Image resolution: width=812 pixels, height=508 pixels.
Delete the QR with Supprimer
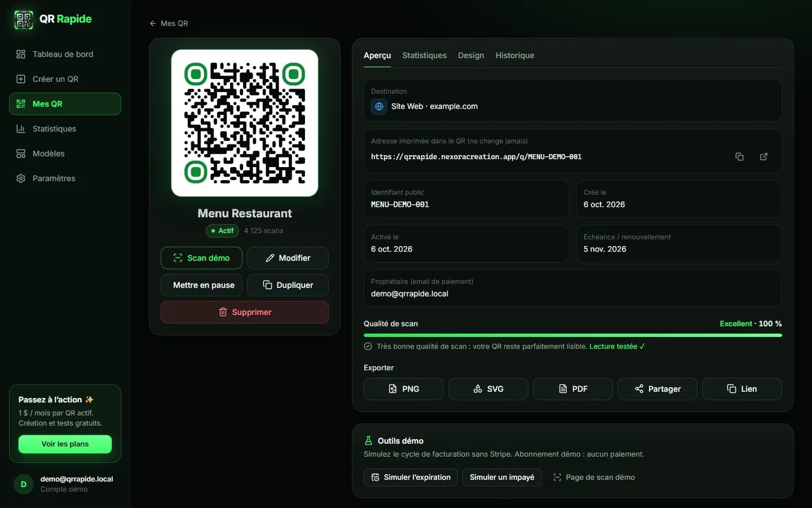pyautogui.click(x=245, y=312)
